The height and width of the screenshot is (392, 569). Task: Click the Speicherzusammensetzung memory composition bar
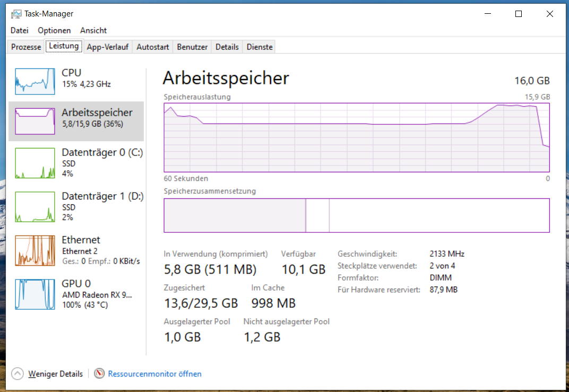tap(357, 215)
